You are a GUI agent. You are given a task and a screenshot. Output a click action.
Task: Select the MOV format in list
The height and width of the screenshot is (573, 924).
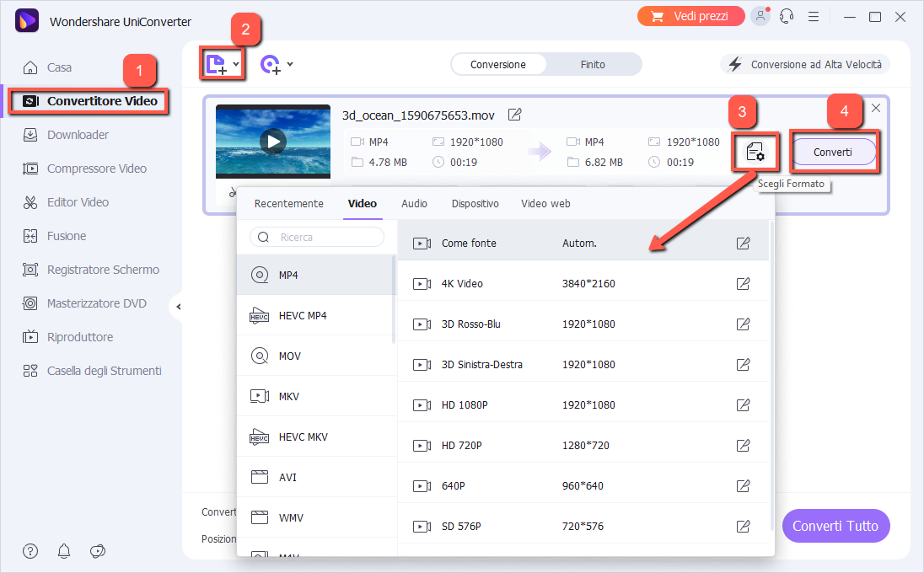[289, 356]
